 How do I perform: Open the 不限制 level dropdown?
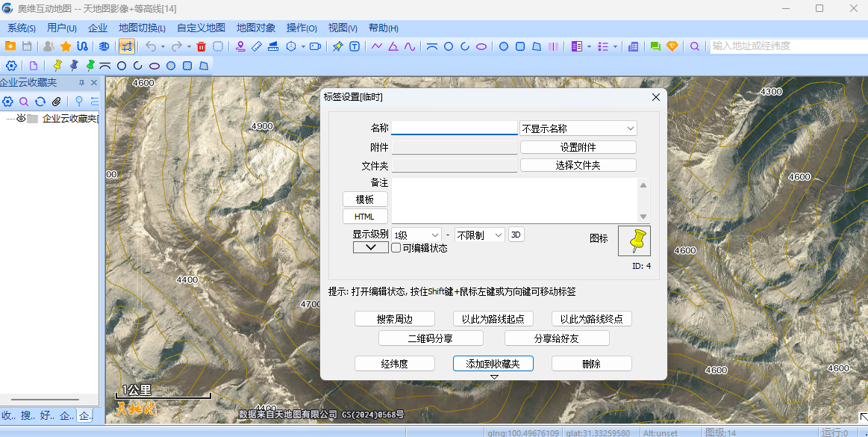tap(478, 235)
